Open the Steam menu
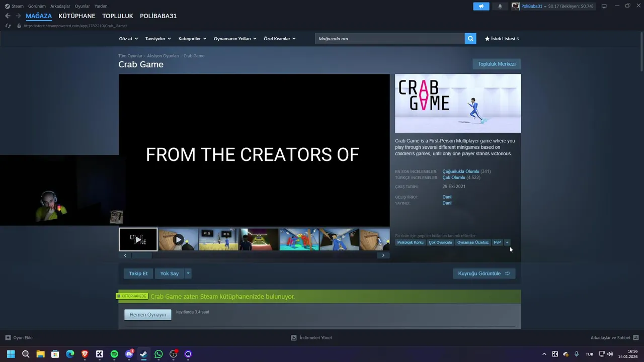644x362 pixels. (x=14, y=6)
